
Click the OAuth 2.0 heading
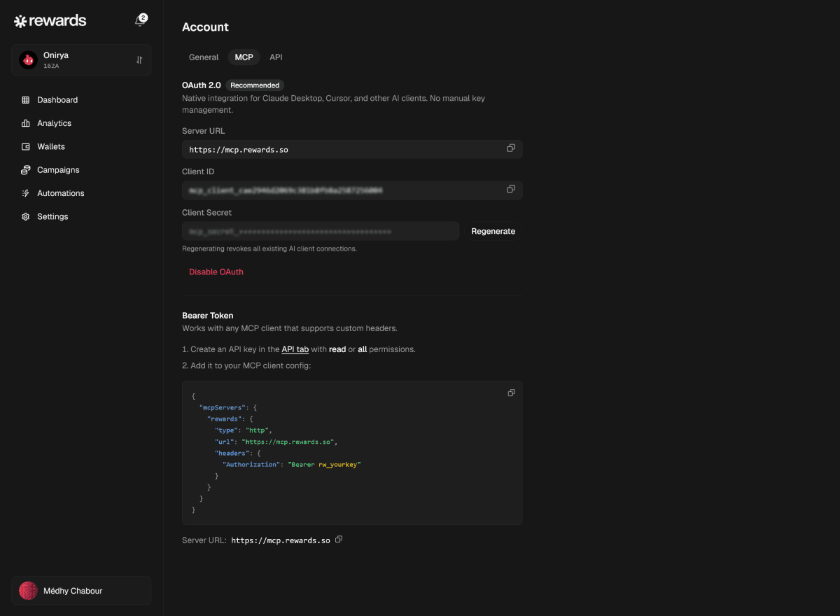pyautogui.click(x=202, y=85)
